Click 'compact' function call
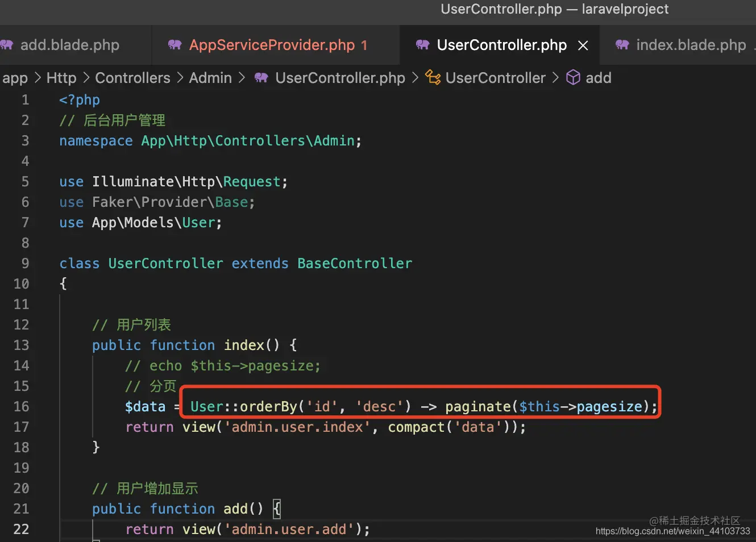The height and width of the screenshot is (542, 756). [417, 427]
